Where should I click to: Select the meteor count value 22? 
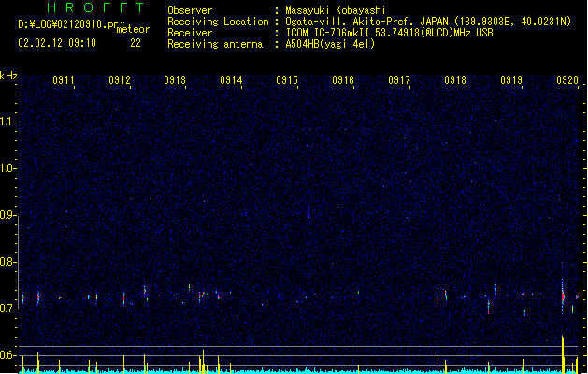pyautogui.click(x=136, y=43)
